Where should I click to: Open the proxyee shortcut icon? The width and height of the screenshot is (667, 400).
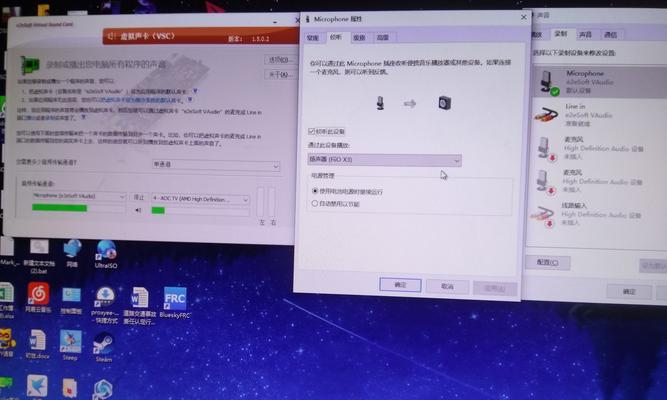104,305
